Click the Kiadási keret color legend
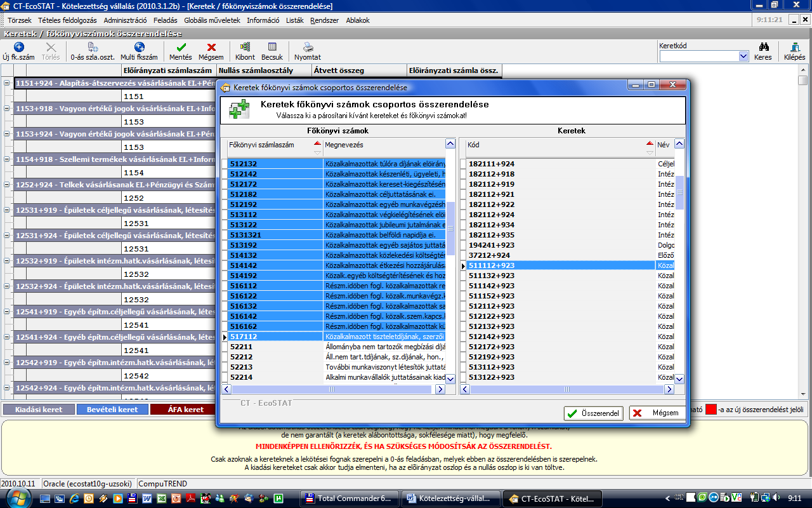 (39, 410)
